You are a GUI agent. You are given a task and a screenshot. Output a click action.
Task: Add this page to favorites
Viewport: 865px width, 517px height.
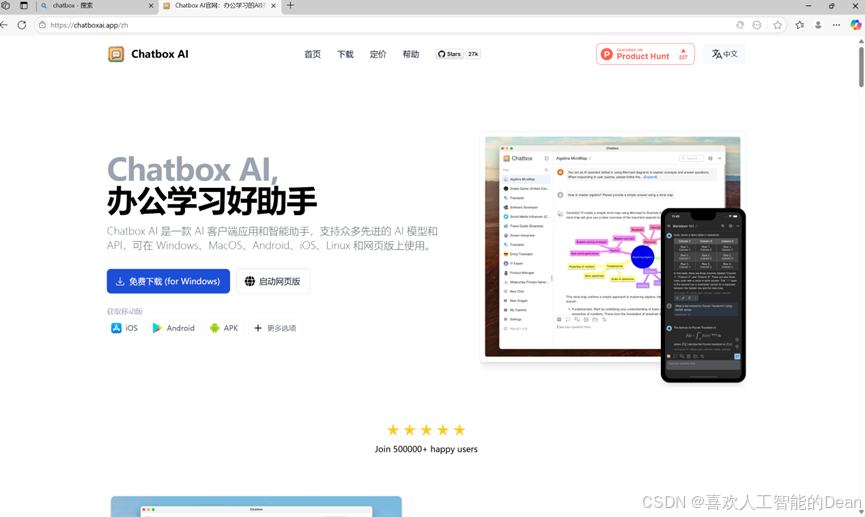click(777, 25)
